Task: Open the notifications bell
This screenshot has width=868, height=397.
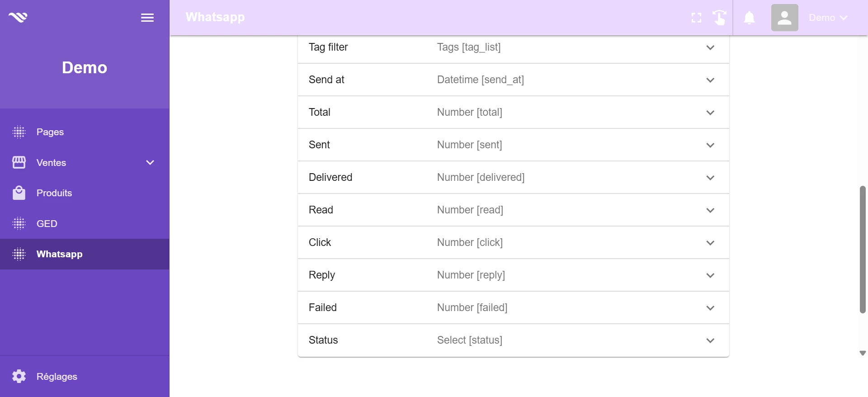Action: point(749,18)
